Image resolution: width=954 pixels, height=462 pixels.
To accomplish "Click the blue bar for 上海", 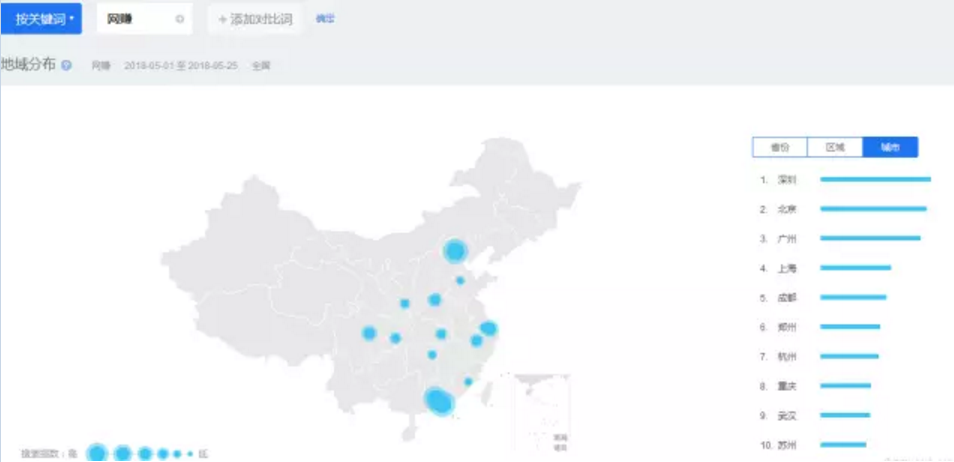I will coord(855,268).
